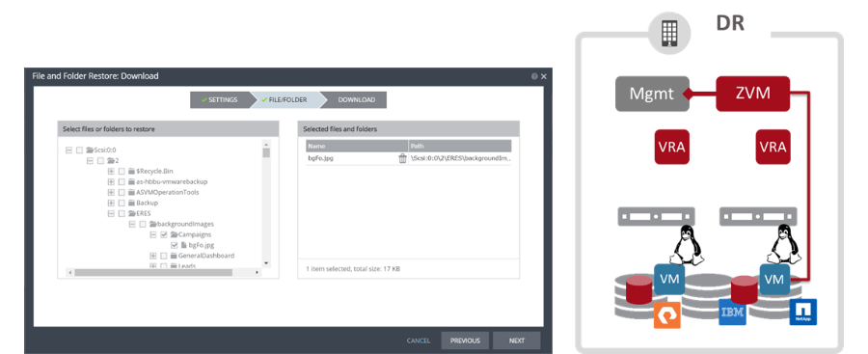
Task: Click the IBM logo icon in diagram
Action: [x=732, y=313]
